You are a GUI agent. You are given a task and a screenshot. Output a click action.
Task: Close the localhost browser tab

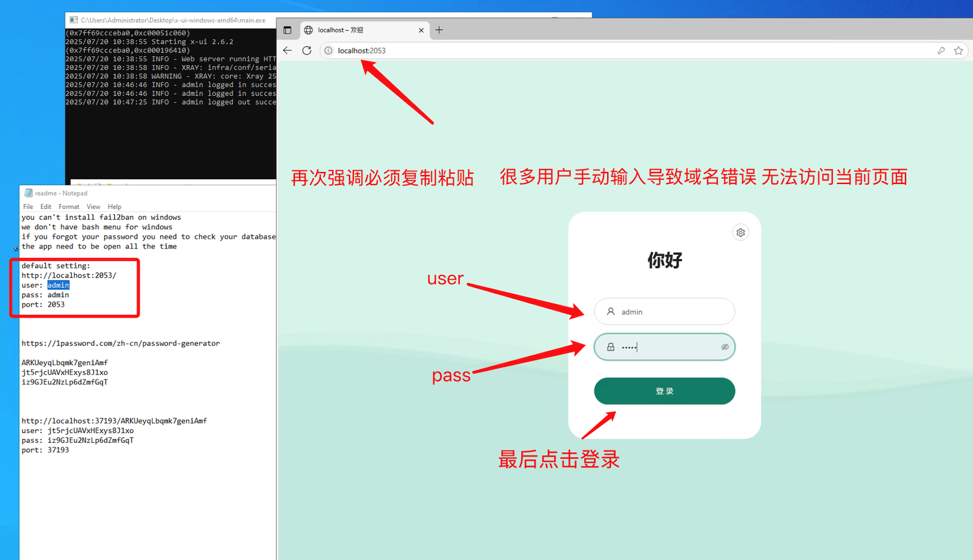click(421, 30)
